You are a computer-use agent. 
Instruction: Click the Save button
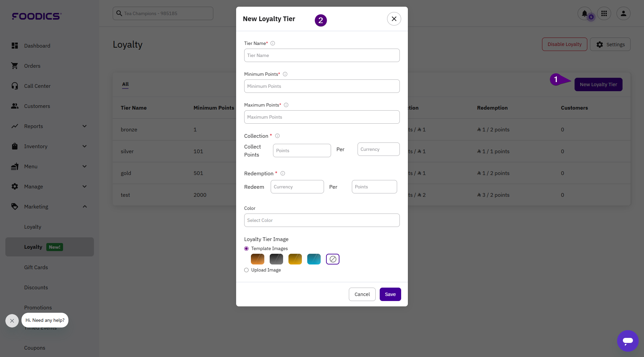tap(390, 294)
